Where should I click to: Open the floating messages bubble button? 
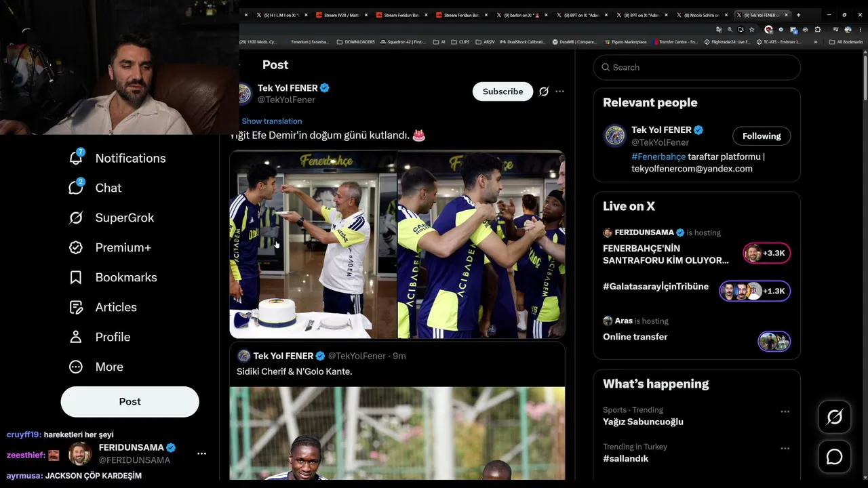pos(835,457)
